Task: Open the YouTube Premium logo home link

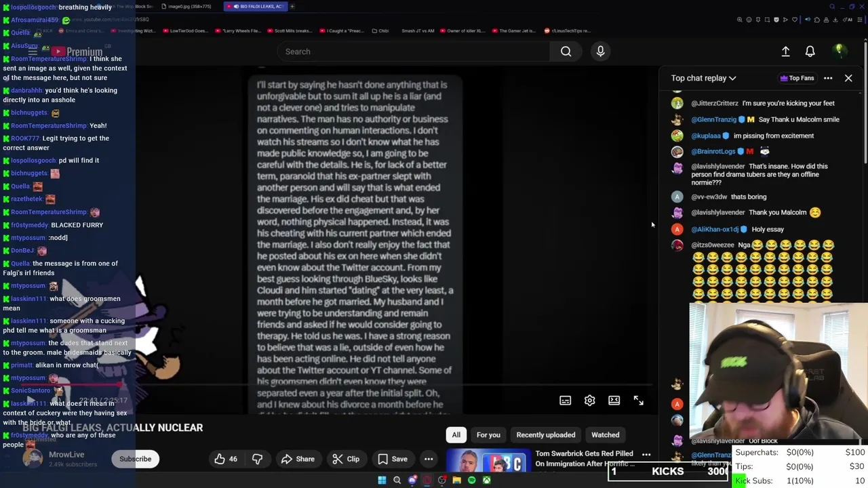Action: tap(76, 52)
